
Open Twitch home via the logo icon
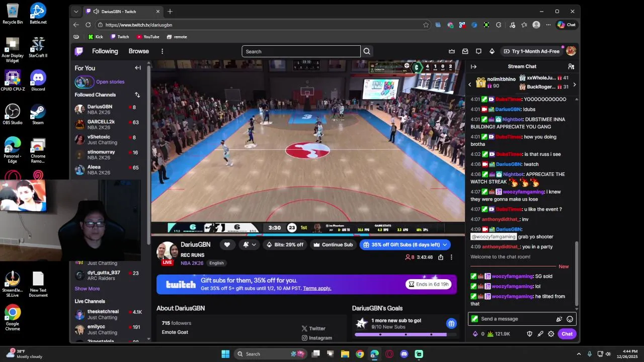(x=79, y=51)
